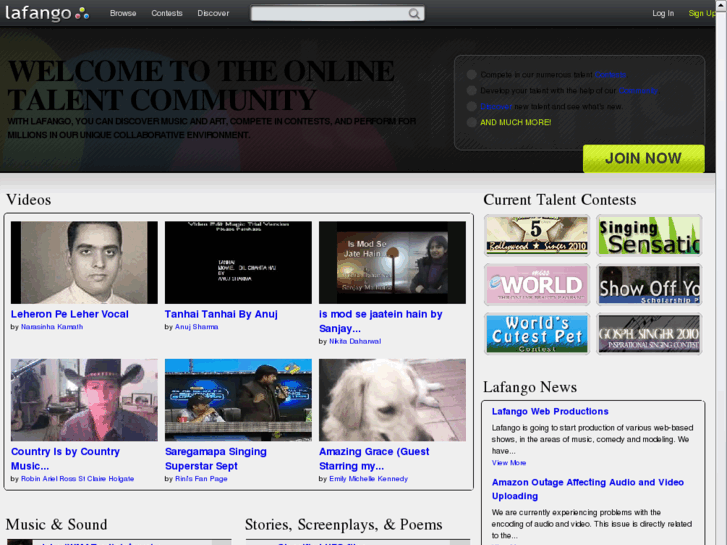Image resolution: width=727 pixels, height=545 pixels.
Task: Click the 'is mod se jaatein hain' title
Action: (x=380, y=321)
